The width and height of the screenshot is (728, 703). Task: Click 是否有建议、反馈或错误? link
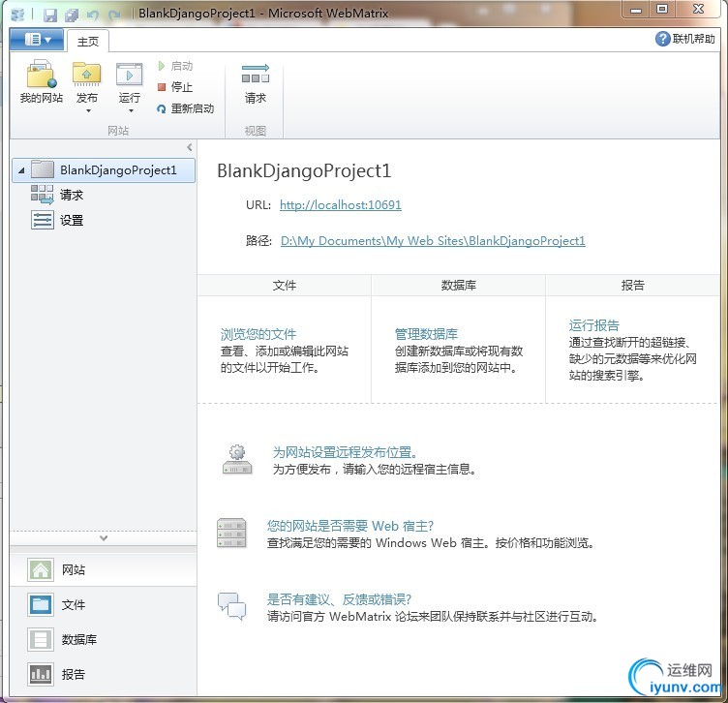(339, 599)
